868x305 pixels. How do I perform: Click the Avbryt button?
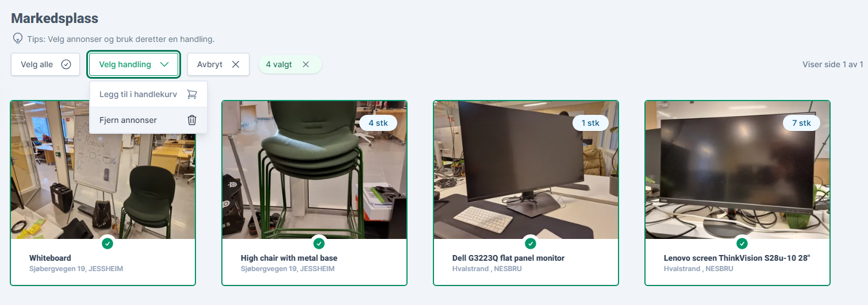tap(218, 64)
